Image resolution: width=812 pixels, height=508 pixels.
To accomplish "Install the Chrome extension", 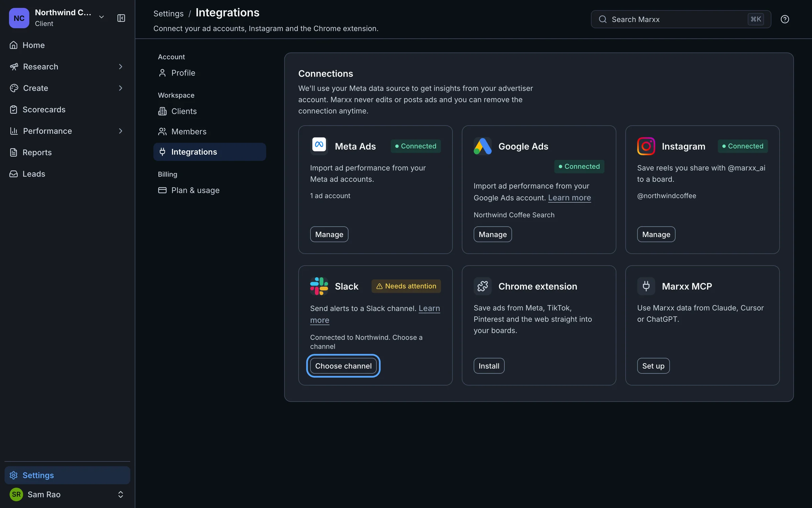I will pos(489,366).
